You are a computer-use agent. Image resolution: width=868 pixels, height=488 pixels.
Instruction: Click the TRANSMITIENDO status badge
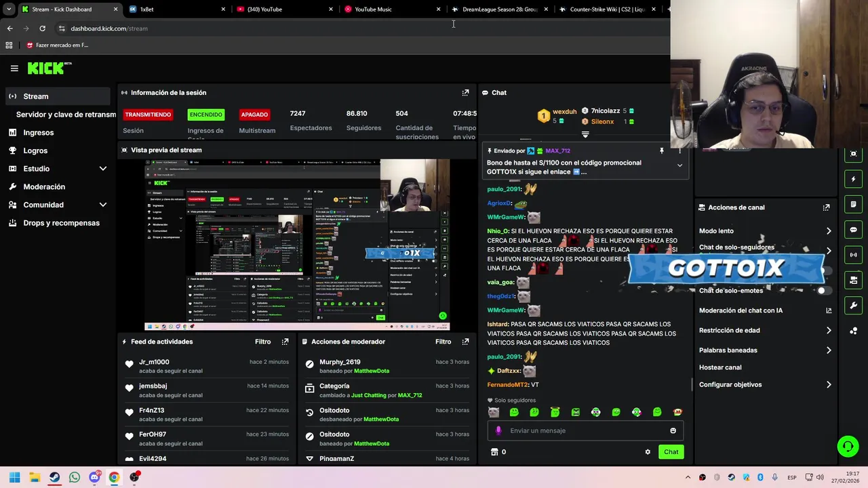[148, 115]
